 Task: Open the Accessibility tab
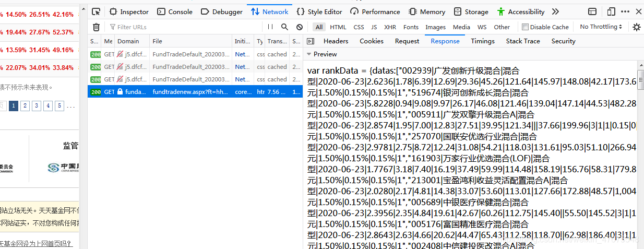coord(521,11)
